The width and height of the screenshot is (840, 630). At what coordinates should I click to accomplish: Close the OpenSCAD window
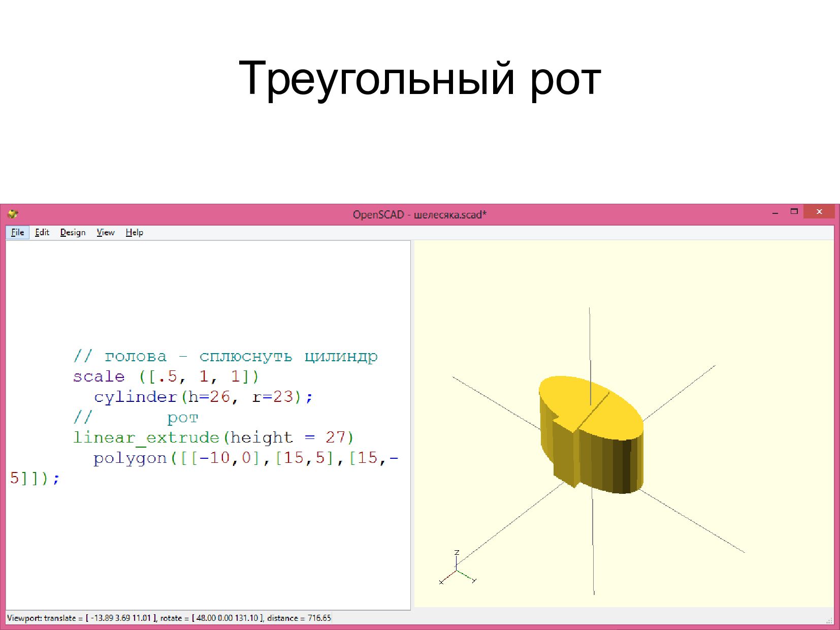click(x=819, y=212)
